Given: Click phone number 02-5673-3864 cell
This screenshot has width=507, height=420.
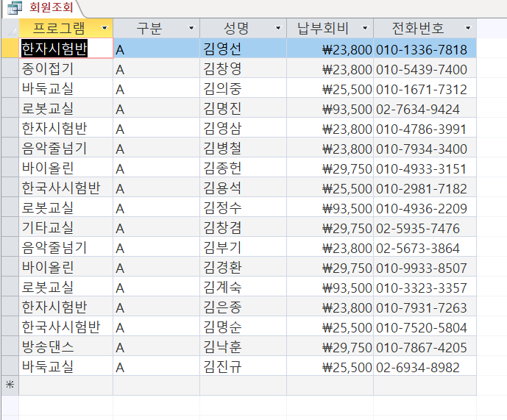Looking at the screenshot, I should pos(424,248).
